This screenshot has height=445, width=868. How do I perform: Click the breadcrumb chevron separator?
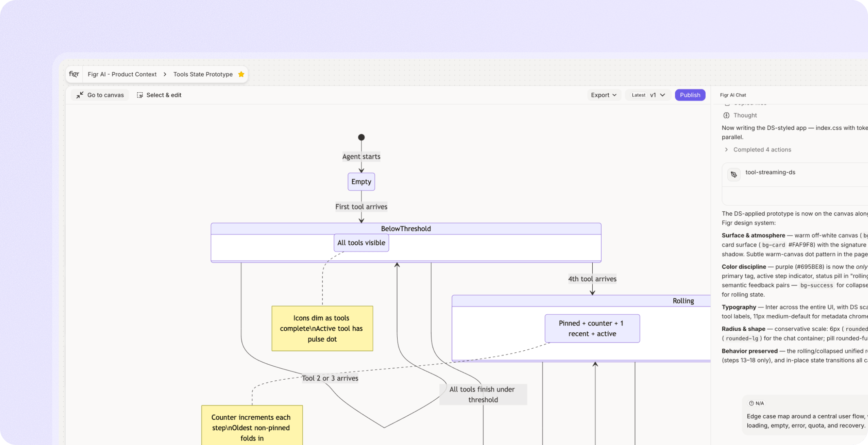[165, 74]
